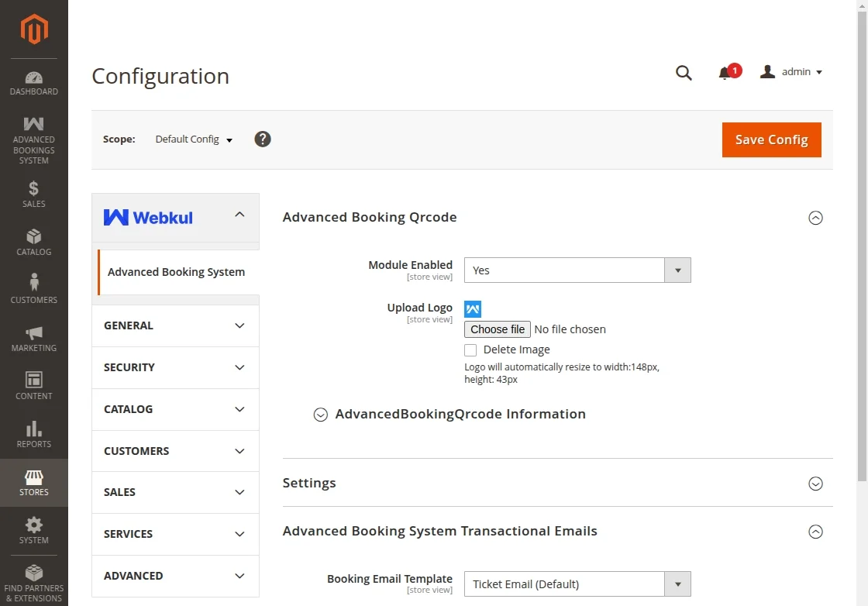Click the scope help question mark icon

pos(263,139)
